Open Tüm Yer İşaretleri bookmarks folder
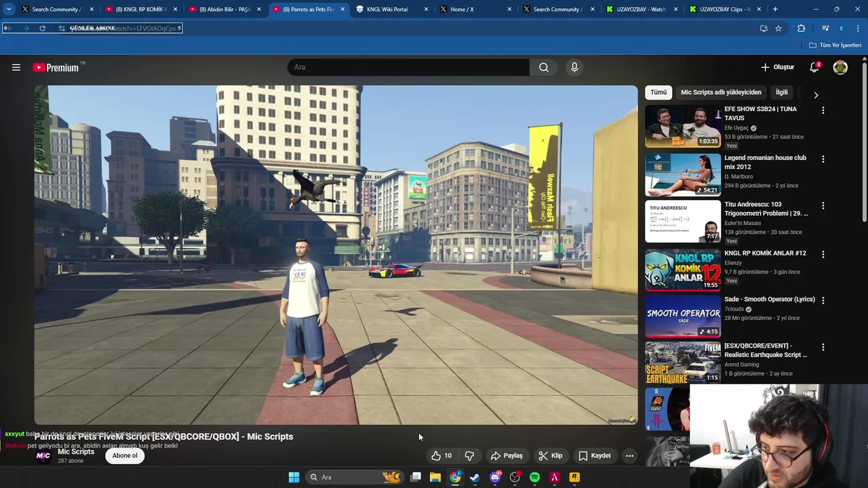This screenshot has width=868, height=488. [835, 45]
